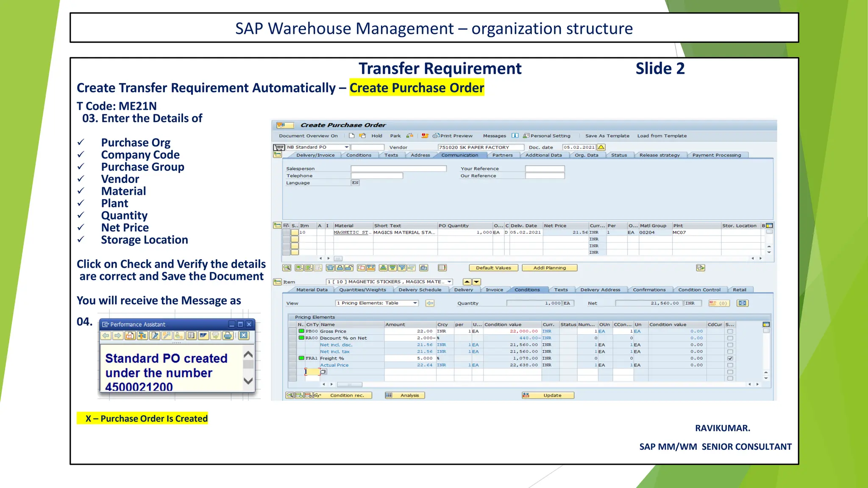Click the delete item trash icon
The width and height of the screenshot is (868, 488).
tap(330, 268)
